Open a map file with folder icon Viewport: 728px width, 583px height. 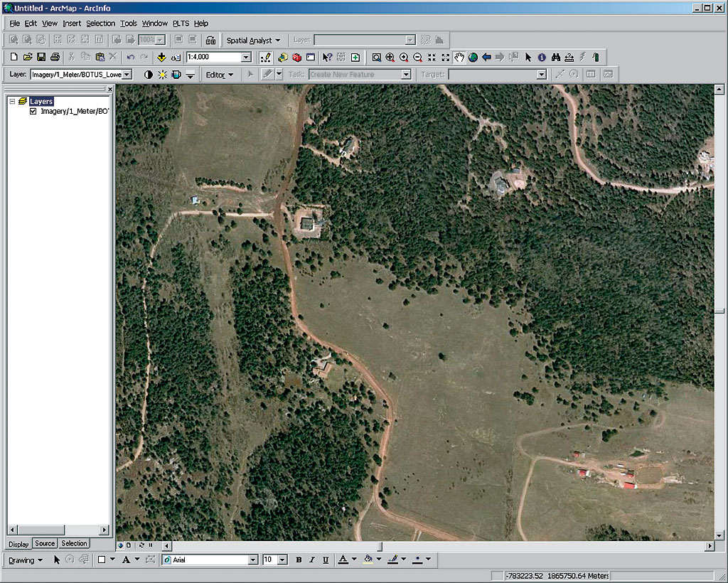(x=28, y=57)
